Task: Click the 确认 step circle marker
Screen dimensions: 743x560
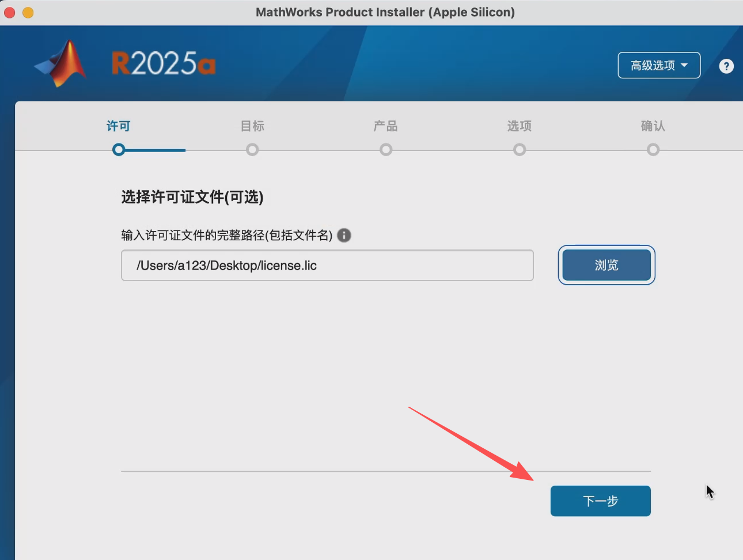Action: pyautogui.click(x=653, y=150)
